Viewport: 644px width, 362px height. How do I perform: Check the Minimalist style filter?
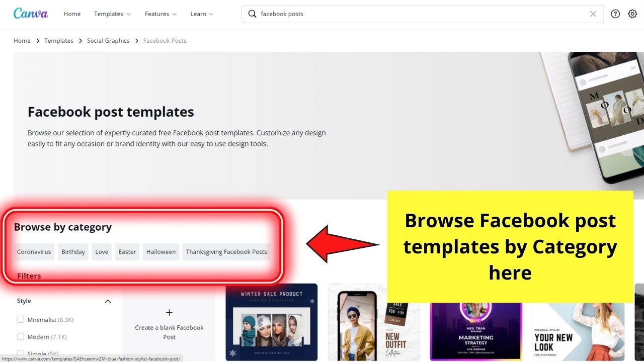coord(21,319)
